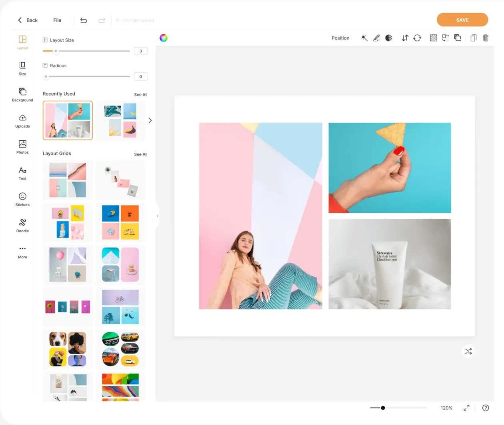504x425 pixels.
Task: Open See All for Layout Grids
Action: (140, 154)
